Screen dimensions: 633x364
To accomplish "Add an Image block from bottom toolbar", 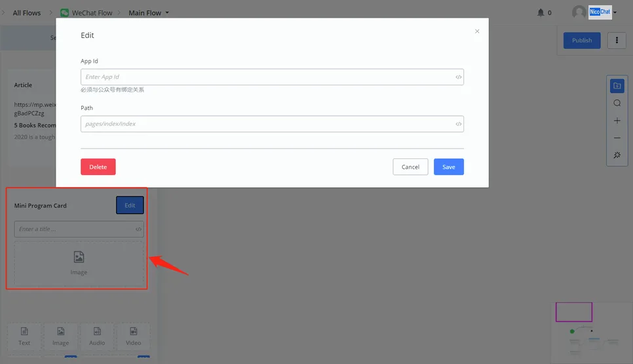I will 61,336.
